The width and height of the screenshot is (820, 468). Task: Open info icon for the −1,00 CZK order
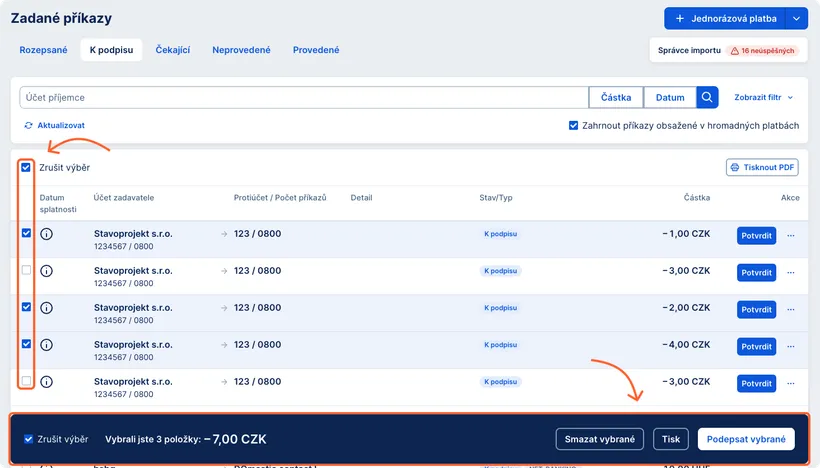pos(46,234)
